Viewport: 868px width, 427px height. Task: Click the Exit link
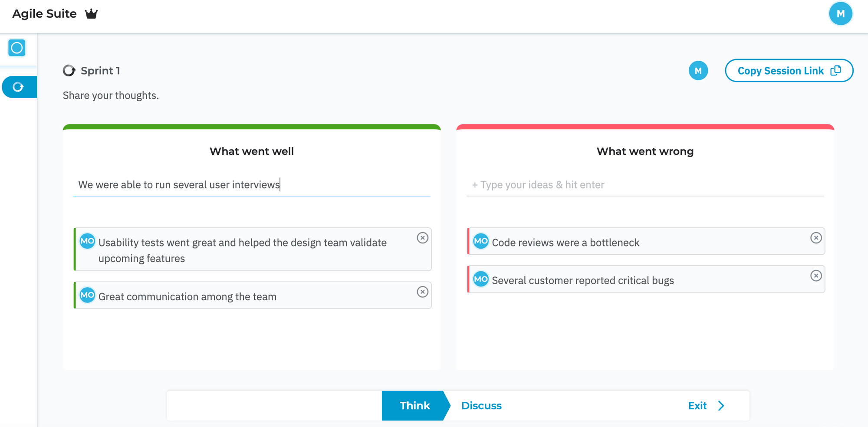tap(697, 406)
